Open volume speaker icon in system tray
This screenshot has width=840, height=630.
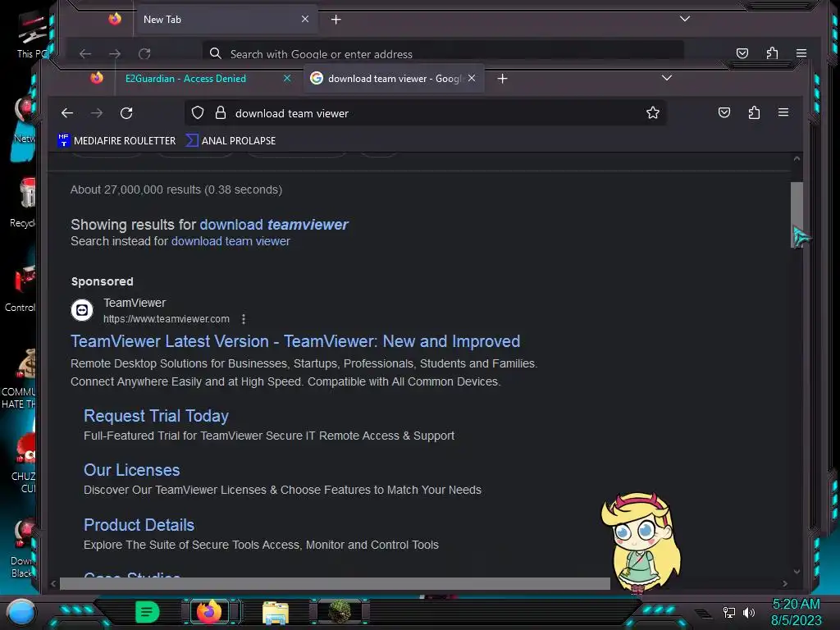[x=749, y=612]
